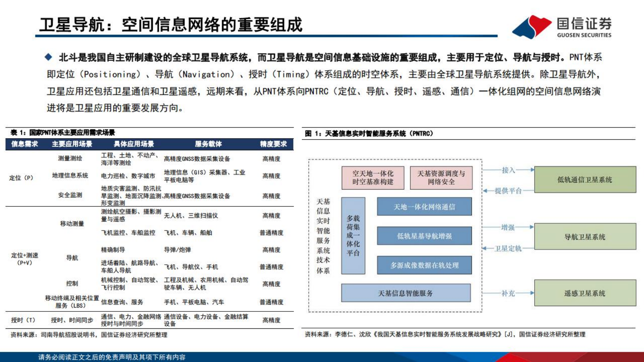Click the 多源成像数据在轨处理 box
The image size is (644, 362).
point(424,265)
